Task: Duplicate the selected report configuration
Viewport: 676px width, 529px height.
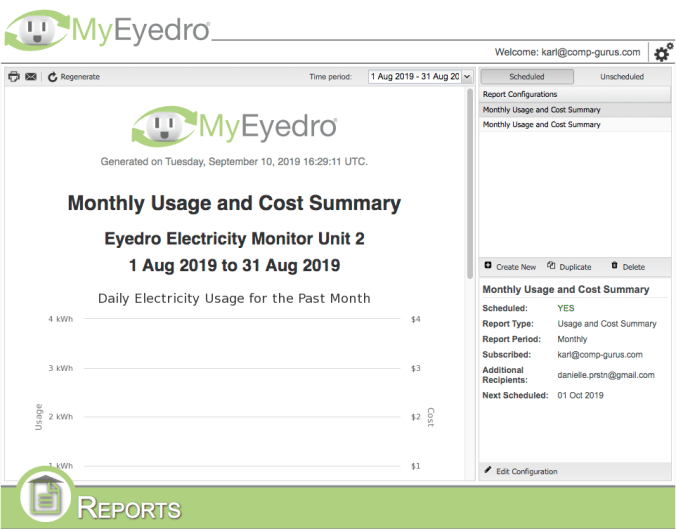Action: point(569,267)
